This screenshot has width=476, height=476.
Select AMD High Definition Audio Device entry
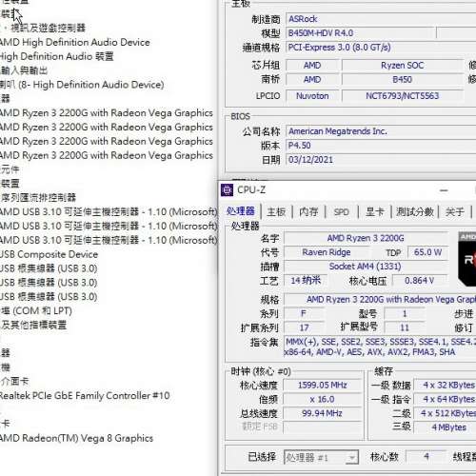click(x=75, y=42)
